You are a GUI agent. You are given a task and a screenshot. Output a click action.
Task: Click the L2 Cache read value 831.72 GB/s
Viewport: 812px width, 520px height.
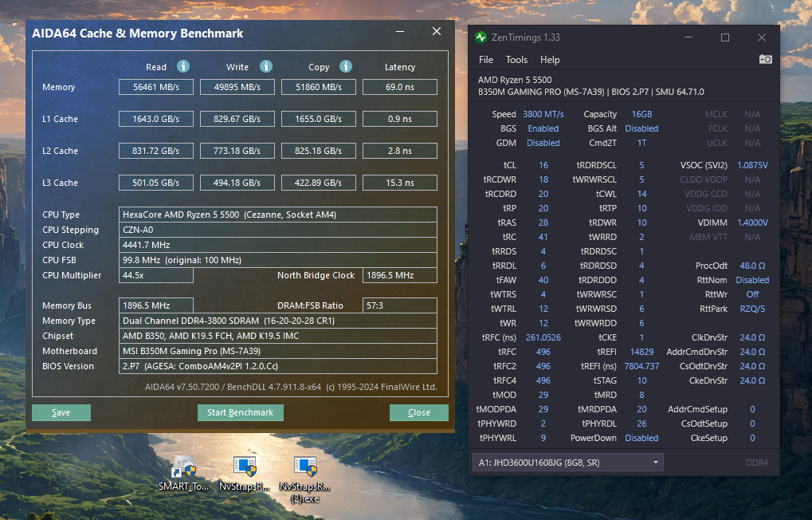156,151
